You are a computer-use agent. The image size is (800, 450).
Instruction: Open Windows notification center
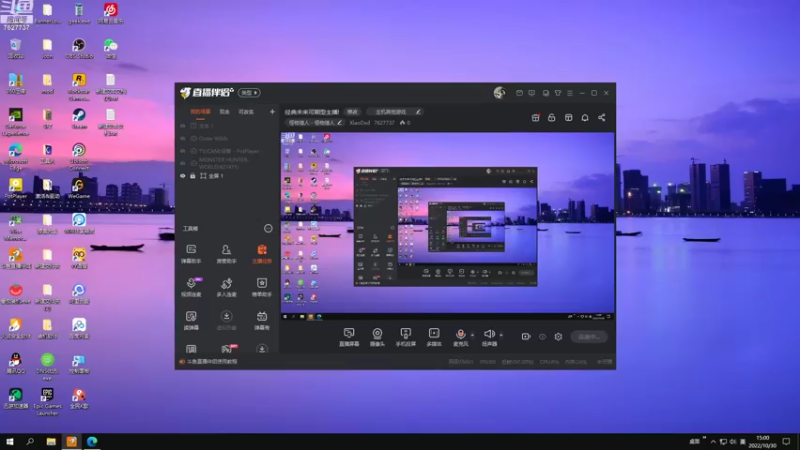point(786,442)
